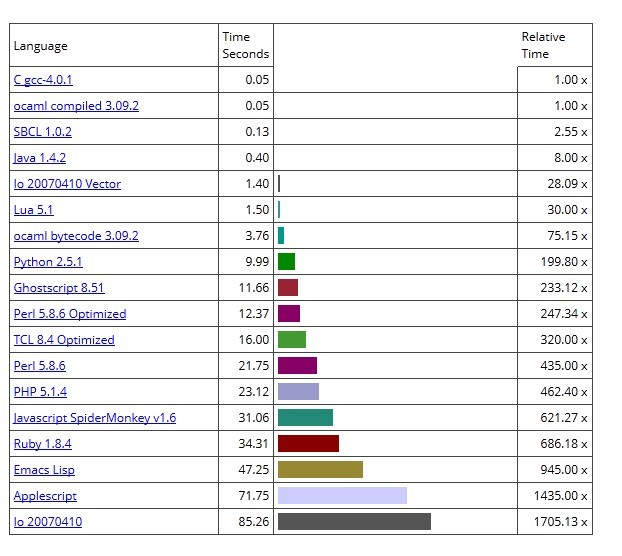Select the 16.00 time value

click(x=254, y=340)
